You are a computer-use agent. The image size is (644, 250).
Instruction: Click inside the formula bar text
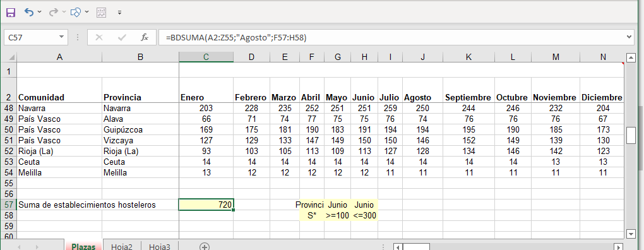click(x=236, y=37)
